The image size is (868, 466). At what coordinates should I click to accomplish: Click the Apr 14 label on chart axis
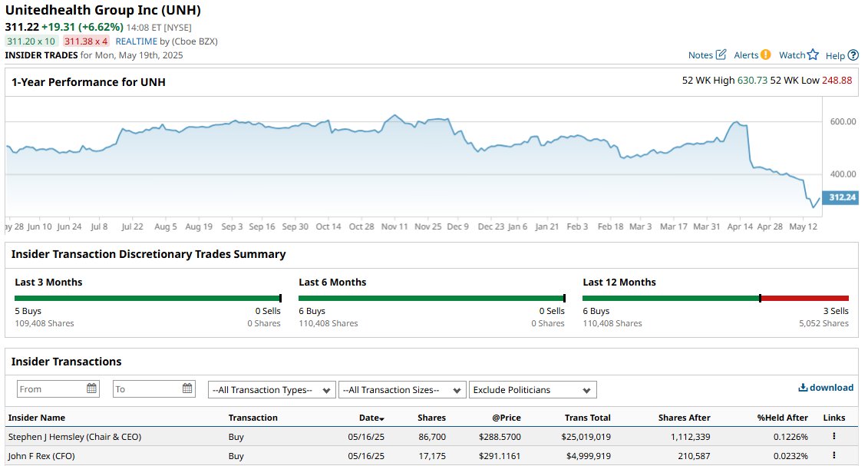(740, 226)
